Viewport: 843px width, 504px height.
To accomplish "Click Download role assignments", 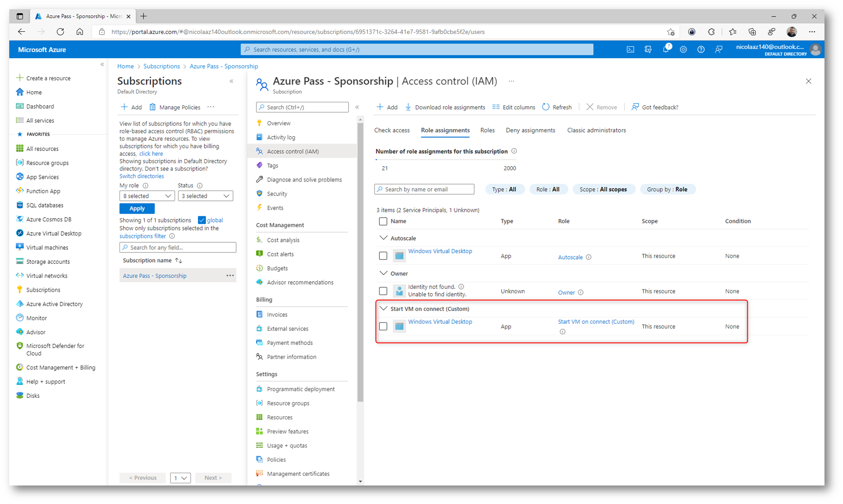I will coord(445,107).
